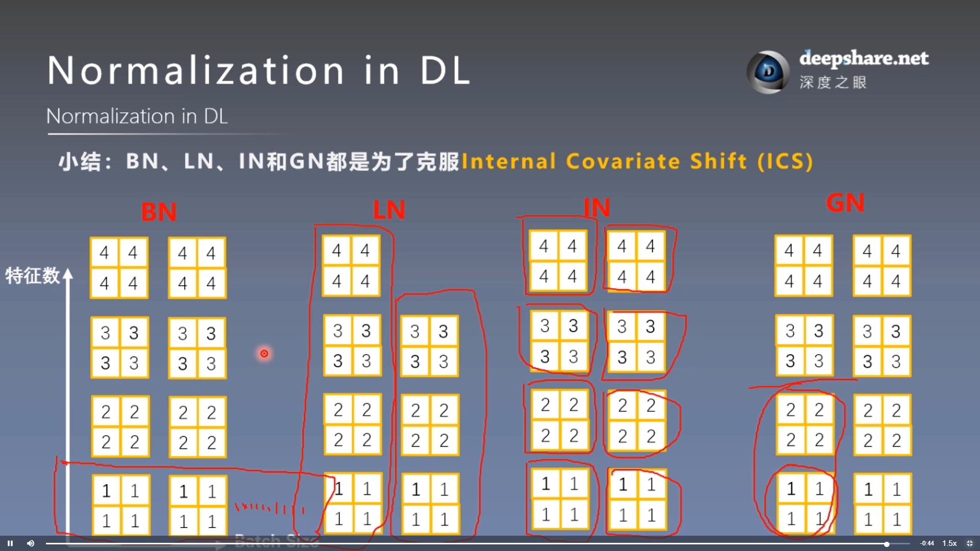Click the slide title 'Normalization in DL'
This screenshot has height=551, width=980.
pyautogui.click(x=259, y=70)
